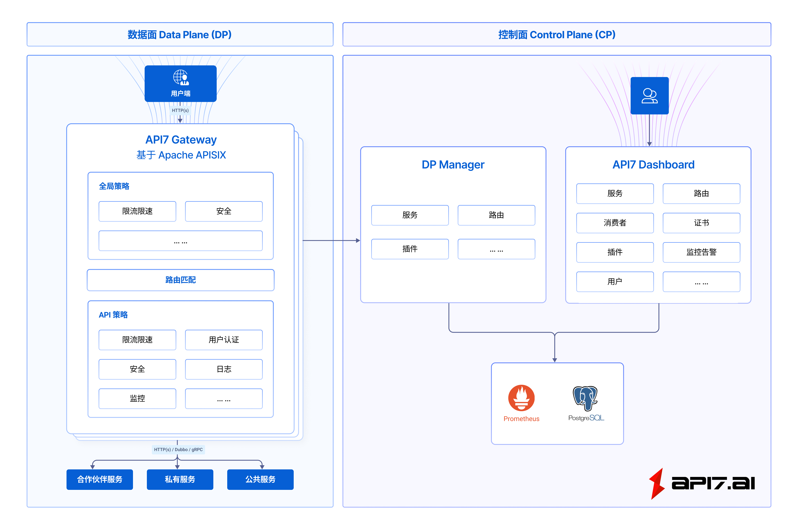Click the PostgreSQL text label
Image resolution: width=798 pixels, height=532 pixels.
click(586, 418)
